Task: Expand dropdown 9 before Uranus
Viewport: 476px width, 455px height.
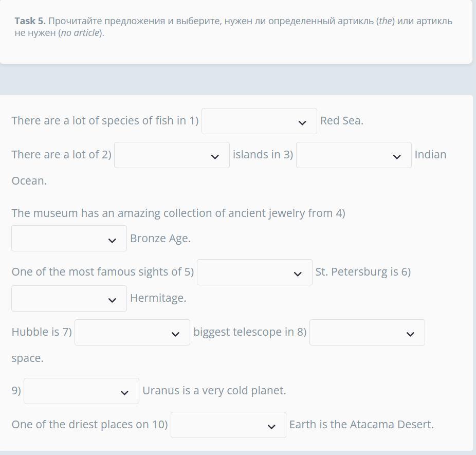Action: (81, 391)
